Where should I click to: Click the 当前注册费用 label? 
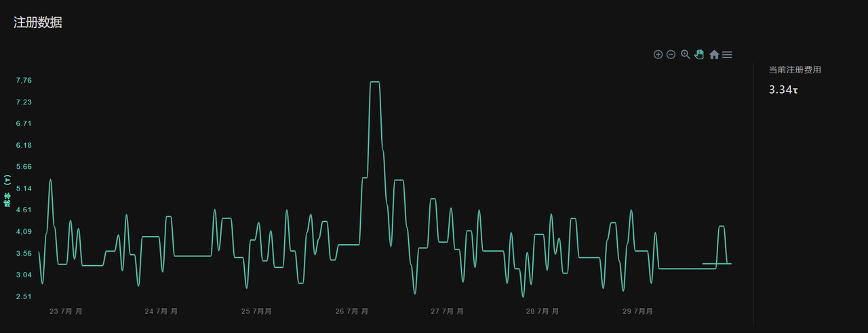tap(795, 70)
